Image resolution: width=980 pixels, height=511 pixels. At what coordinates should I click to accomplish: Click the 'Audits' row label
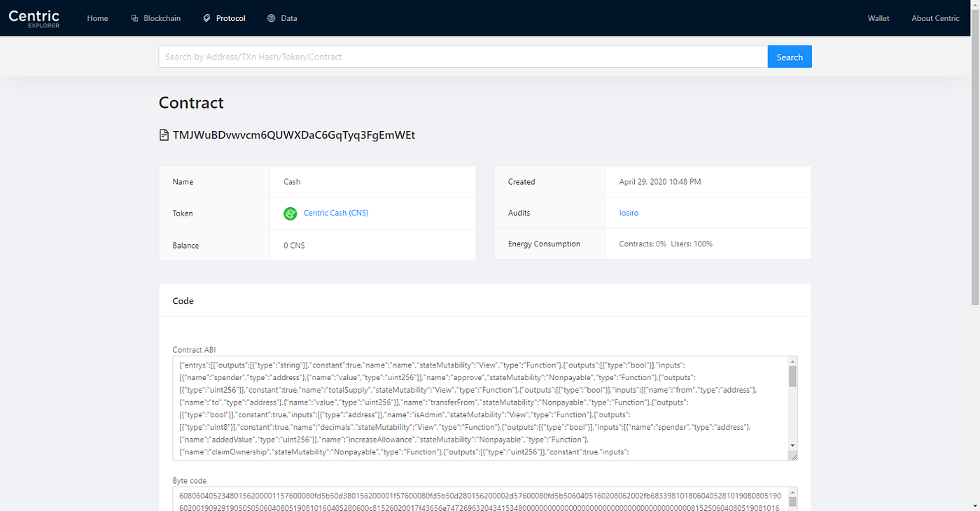[x=519, y=213]
